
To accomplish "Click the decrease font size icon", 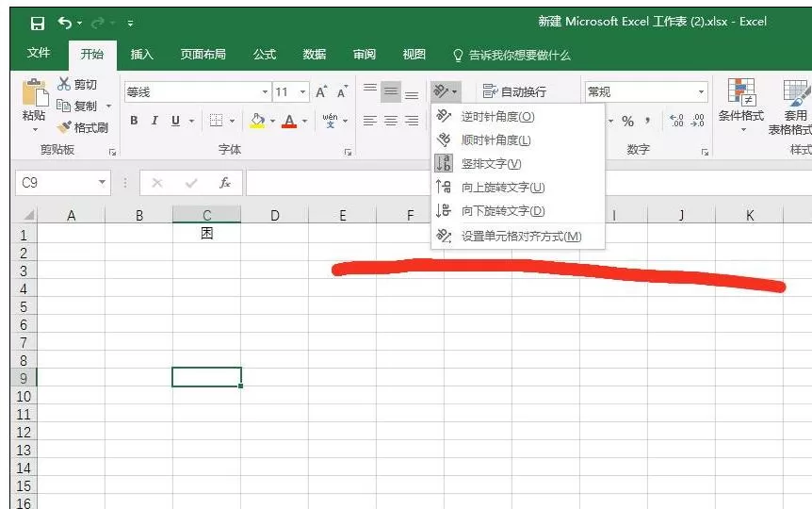I will 342,91.
